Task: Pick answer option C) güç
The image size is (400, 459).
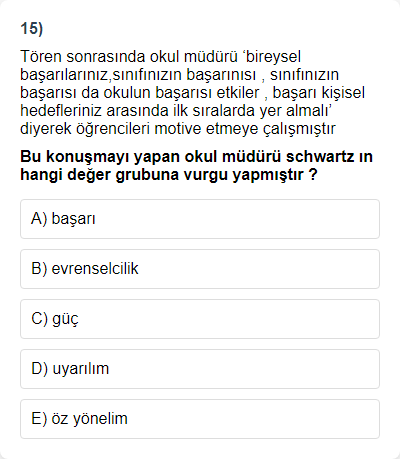Action: tap(200, 319)
